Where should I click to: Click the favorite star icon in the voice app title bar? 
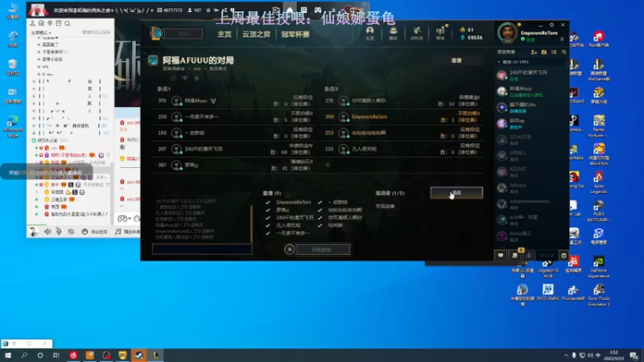208,10
